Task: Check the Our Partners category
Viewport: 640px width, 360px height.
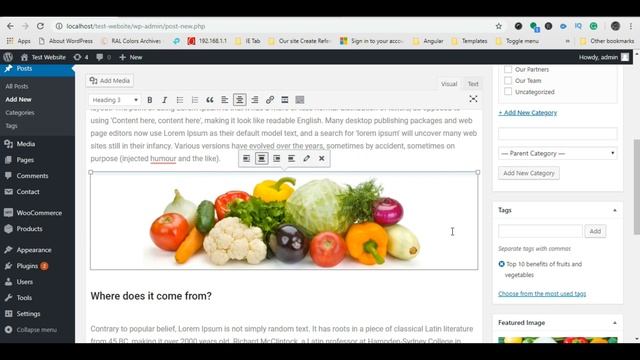Action: coord(508,69)
